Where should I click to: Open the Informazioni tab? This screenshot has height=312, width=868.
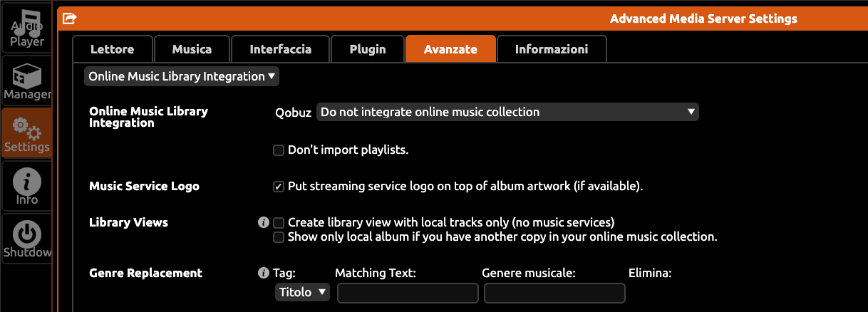(x=552, y=49)
